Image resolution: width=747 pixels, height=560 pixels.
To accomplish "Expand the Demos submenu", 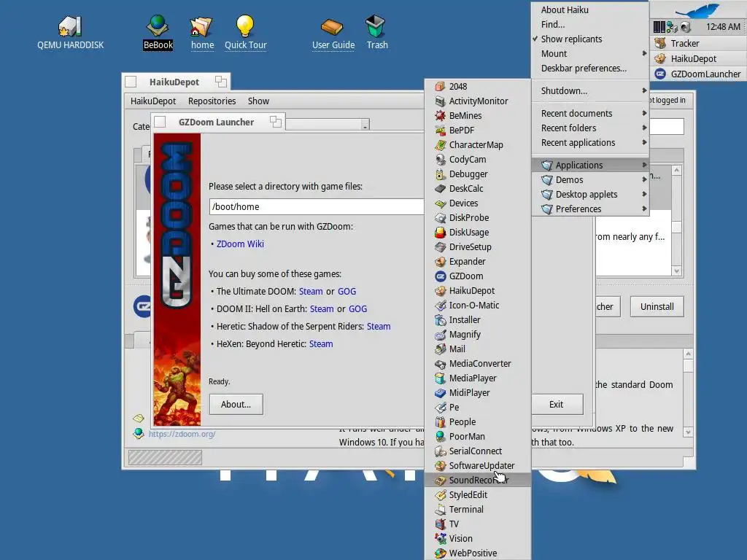I will [x=589, y=180].
